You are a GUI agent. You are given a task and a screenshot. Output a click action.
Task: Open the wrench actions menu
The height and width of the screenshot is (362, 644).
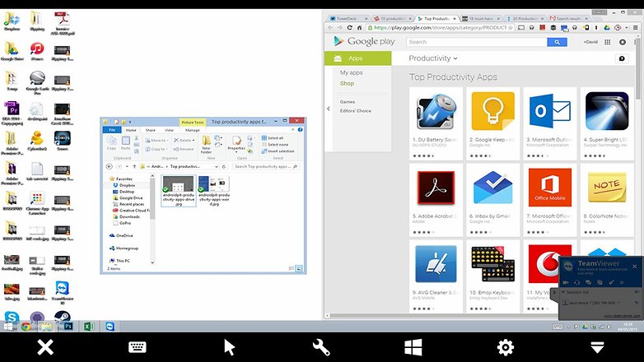321,347
